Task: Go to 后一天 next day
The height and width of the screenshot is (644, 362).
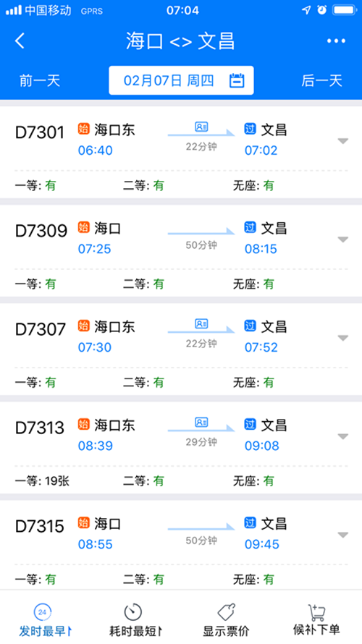Action: click(x=321, y=80)
